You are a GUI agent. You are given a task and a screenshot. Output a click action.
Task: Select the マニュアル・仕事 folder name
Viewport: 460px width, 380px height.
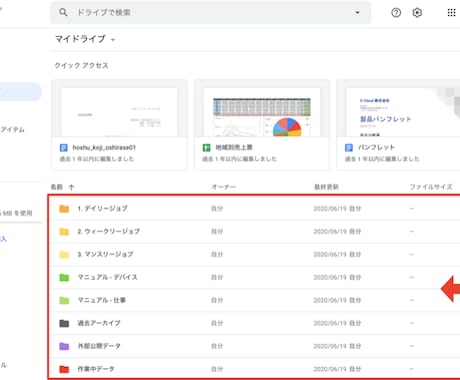pyautogui.click(x=102, y=300)
